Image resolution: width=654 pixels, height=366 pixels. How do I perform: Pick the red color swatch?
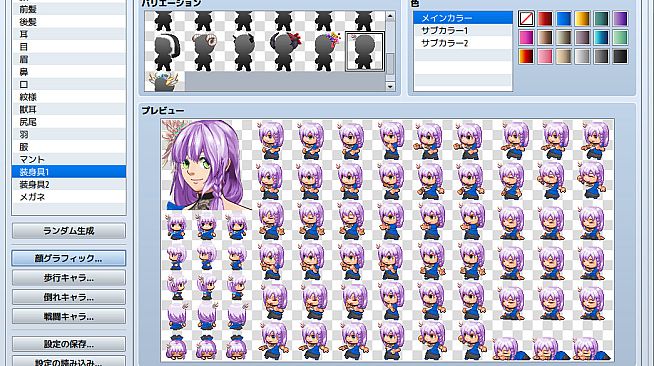pyautogui.click(x=545, y=19)
